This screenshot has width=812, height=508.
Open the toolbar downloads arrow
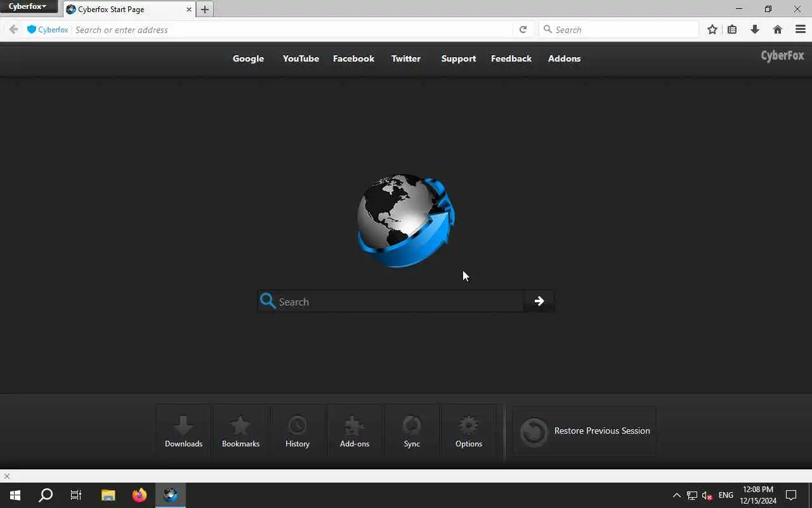click(x=755, y=29)
